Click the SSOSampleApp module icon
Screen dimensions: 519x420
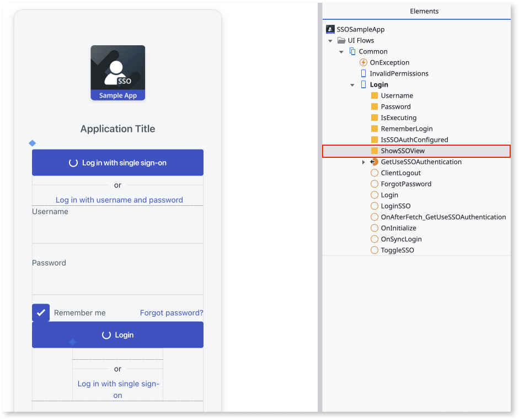click(330, 29)
